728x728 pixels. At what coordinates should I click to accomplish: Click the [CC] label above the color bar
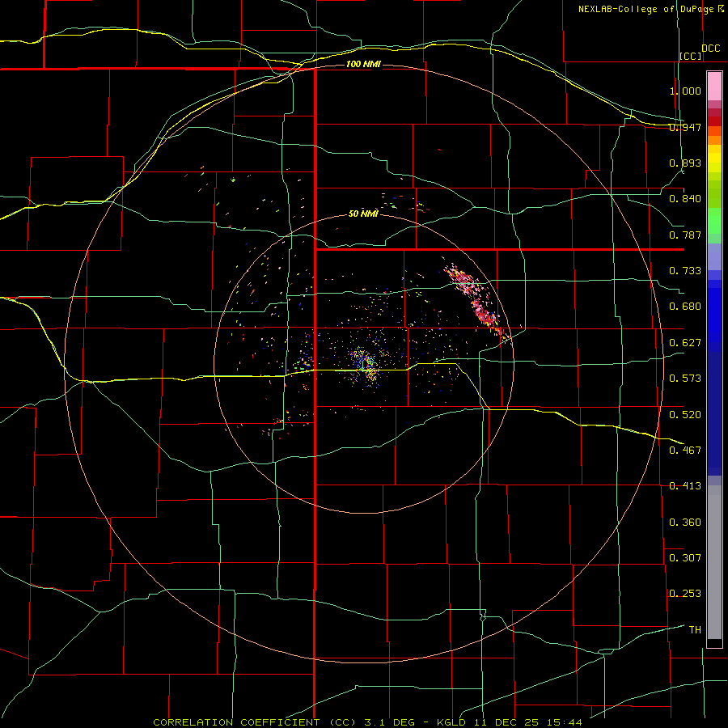[x=691, y=56]
